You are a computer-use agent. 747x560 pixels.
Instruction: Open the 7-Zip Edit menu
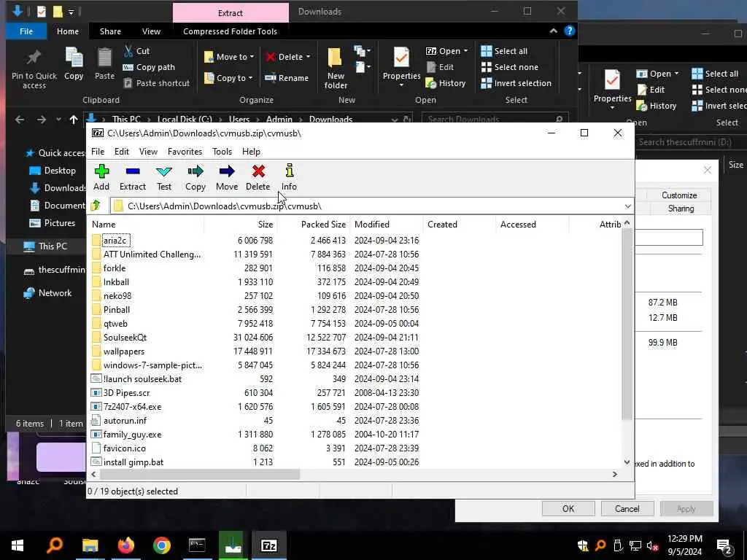pos(122,152)
